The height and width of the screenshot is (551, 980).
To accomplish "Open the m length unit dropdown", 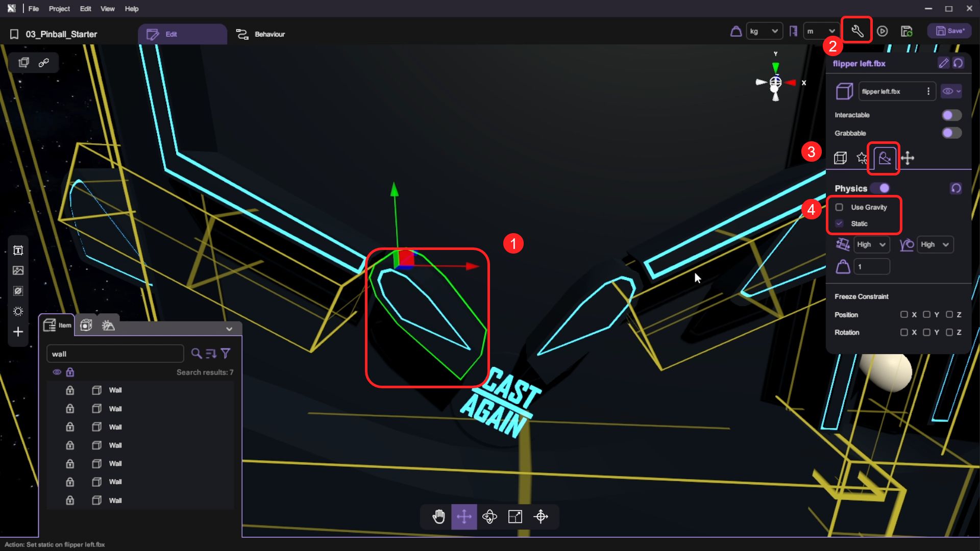I will tap(821, 31).
